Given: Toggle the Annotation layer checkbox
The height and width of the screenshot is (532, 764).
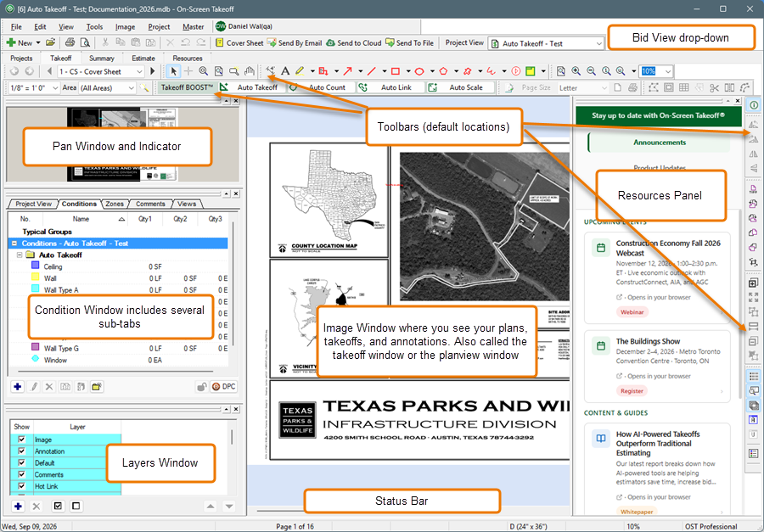Looking at the screenshot, I should 21,451.
